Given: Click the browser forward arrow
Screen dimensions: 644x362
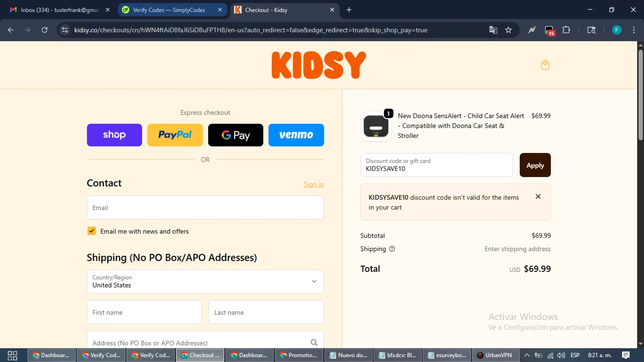Looking at the screenshot, I should (x=27, y=30).
